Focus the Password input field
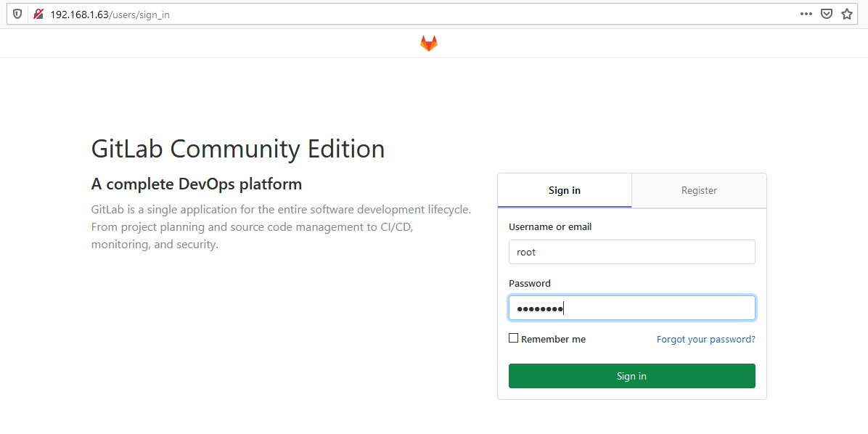This screenshot has height=434, width=868. [x=631, y=308]
